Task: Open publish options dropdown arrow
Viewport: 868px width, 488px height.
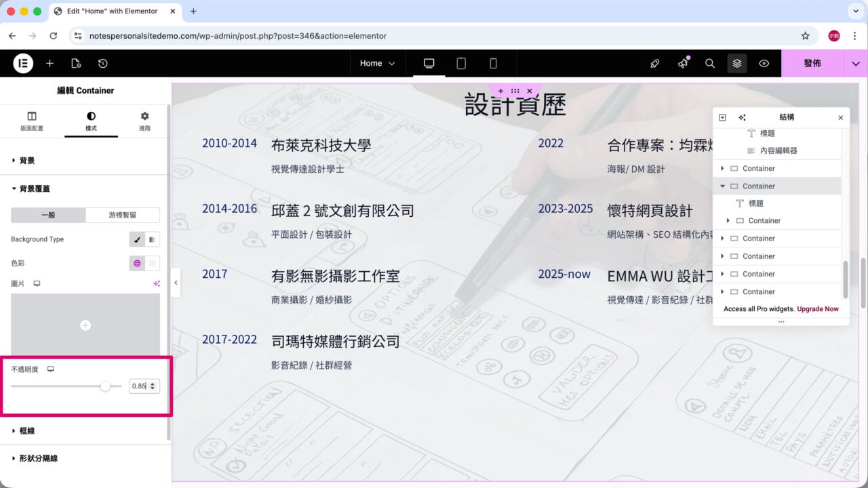Action: [856, 63]
